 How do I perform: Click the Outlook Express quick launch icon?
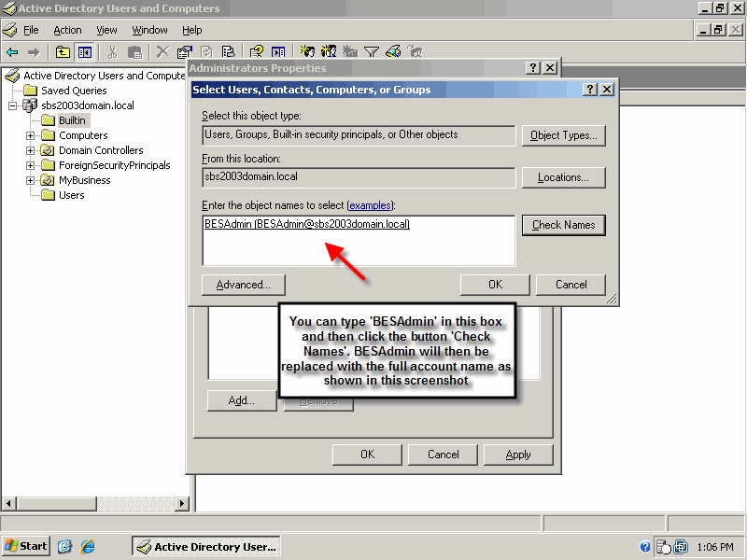[x=64, y=546]
